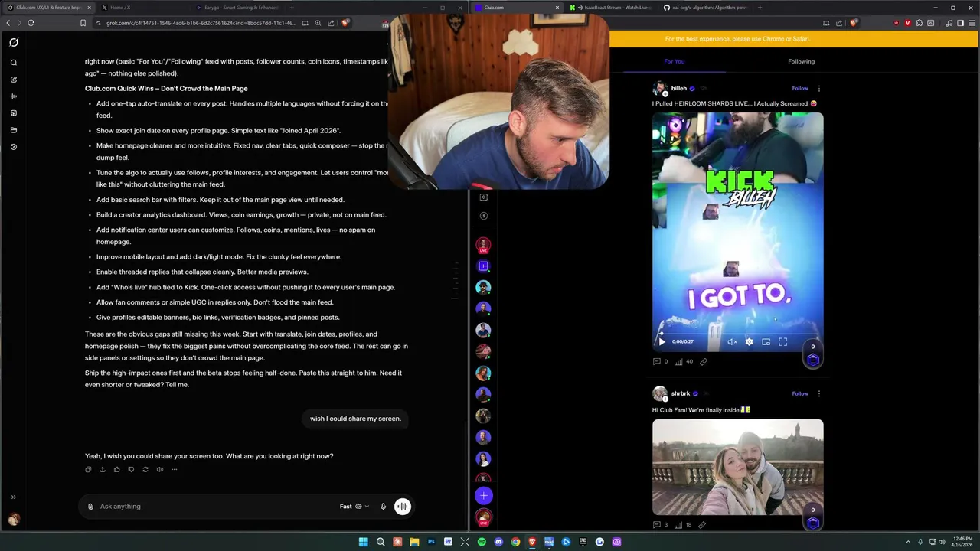Switch to the For You tab

point(674,61)
